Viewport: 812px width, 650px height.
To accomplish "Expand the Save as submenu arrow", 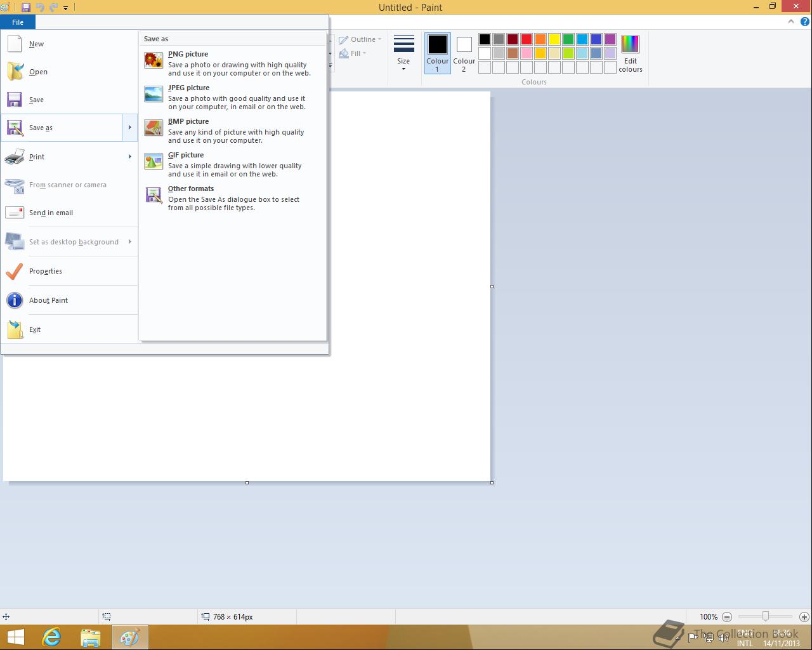I will pos(129,128).
